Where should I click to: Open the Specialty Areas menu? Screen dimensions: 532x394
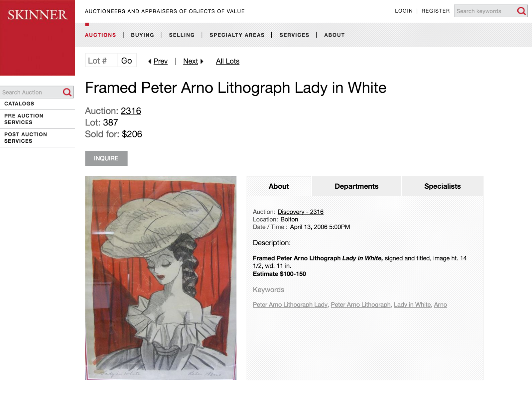(237, 35)
